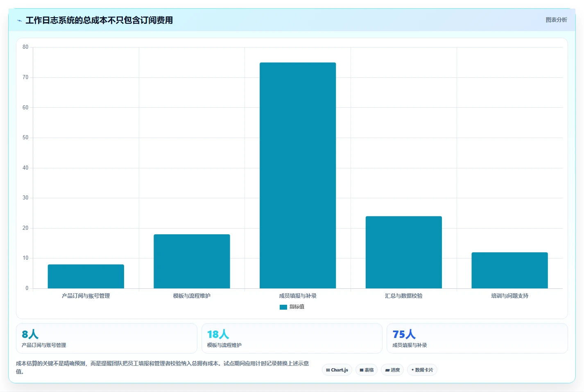
Task: Click x-axis label 模板与流程维护
Action: 192,296
